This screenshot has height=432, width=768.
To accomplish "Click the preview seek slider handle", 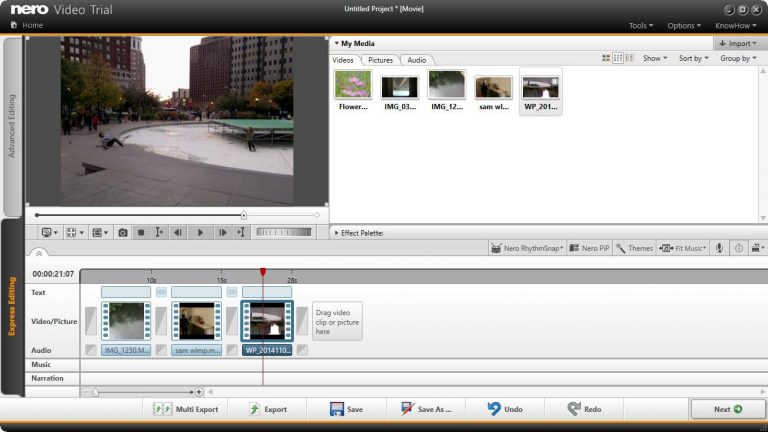I will pos(243,215).
